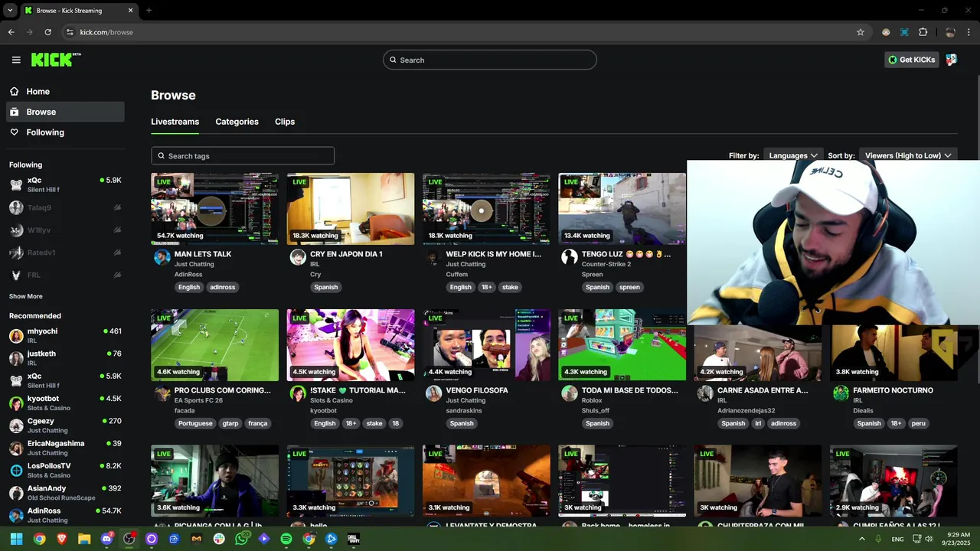Open the MAN LETS TALK stream title
This screenshot has height=551, width=980.
(203, 254)
